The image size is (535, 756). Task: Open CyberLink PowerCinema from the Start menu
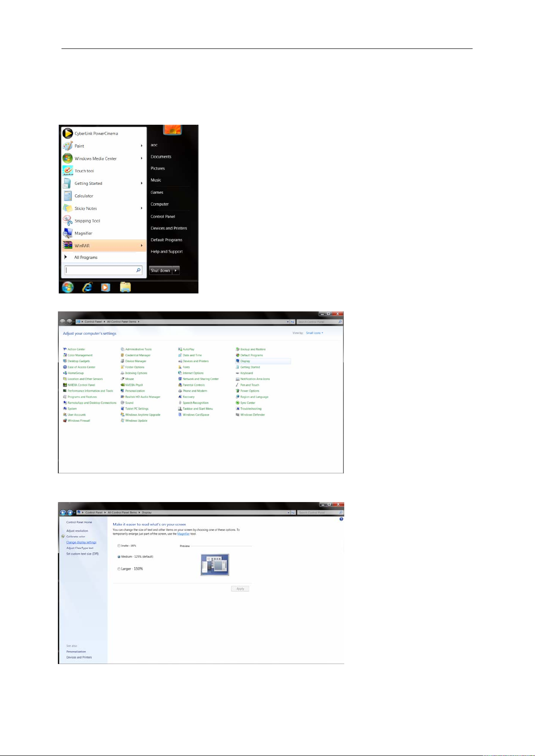pos(96,133)
